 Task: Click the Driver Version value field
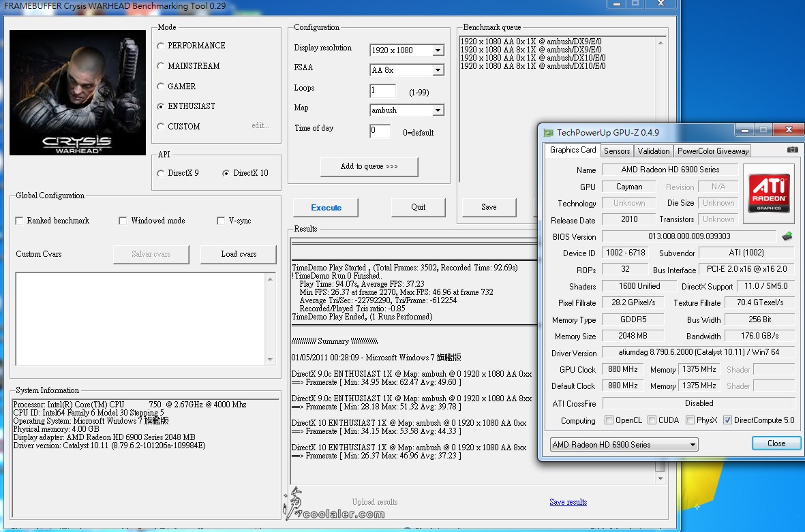click(x=698, y=352)
